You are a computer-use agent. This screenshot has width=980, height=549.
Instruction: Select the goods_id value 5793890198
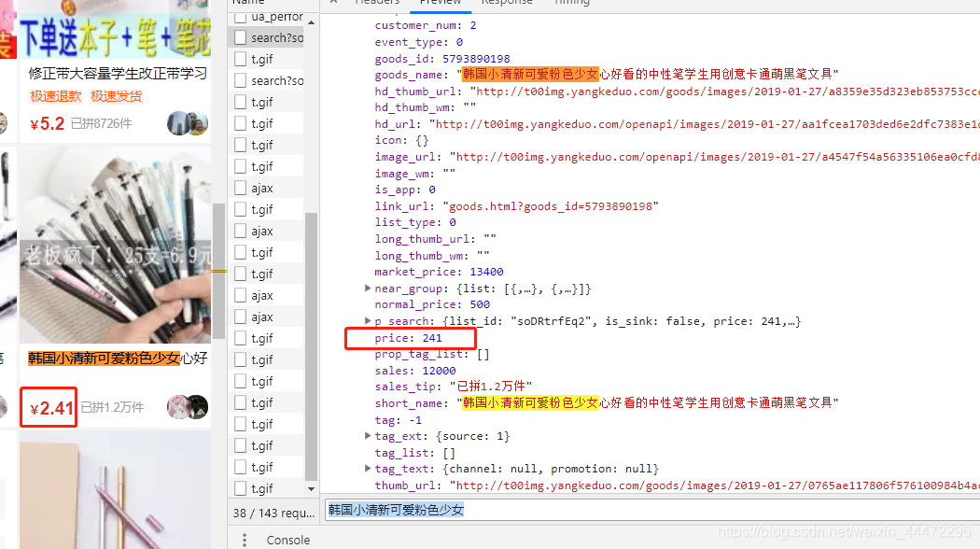(476, 59)
